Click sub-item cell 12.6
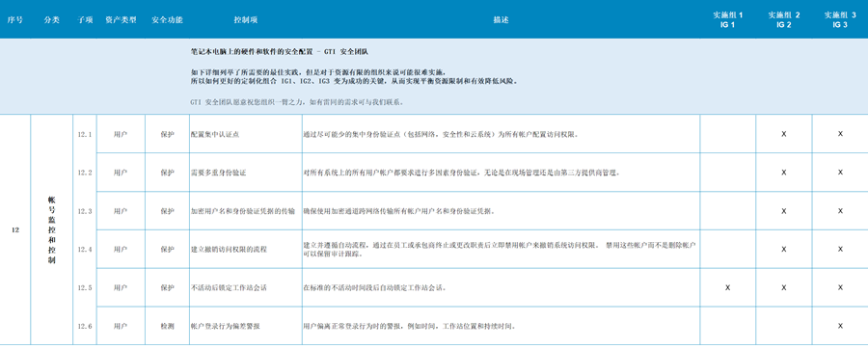868x349 pixels. pyautogui.click(x=85, y=326)
